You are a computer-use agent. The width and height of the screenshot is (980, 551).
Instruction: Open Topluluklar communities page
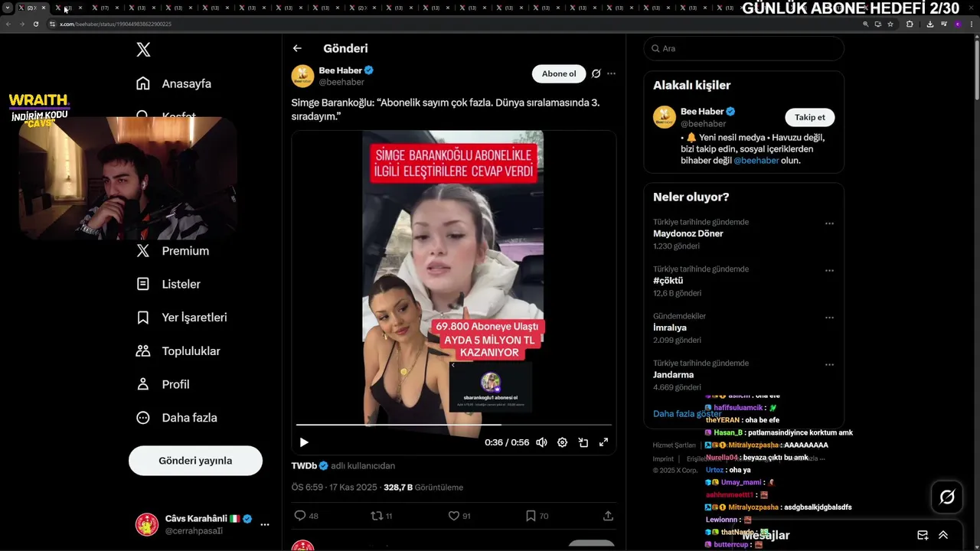tap(178, 351)
